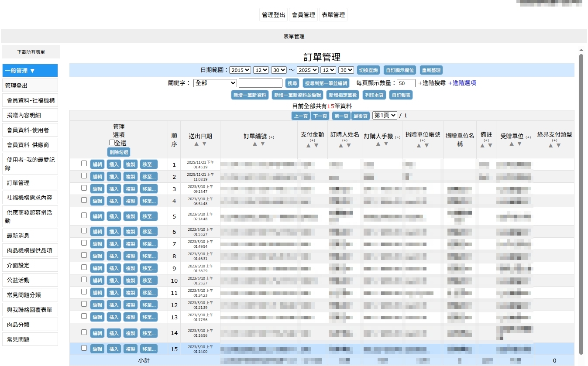Click the 切換查詢 button

point(368,70)
